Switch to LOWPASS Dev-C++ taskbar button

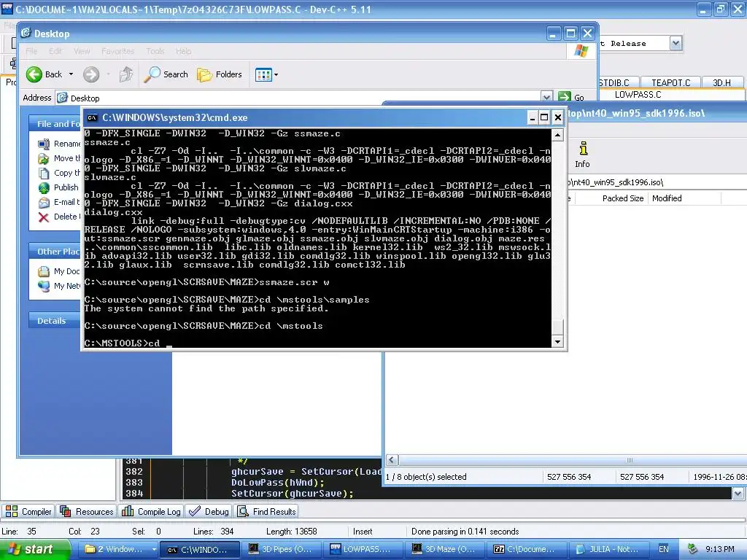[x=362, y=549]
